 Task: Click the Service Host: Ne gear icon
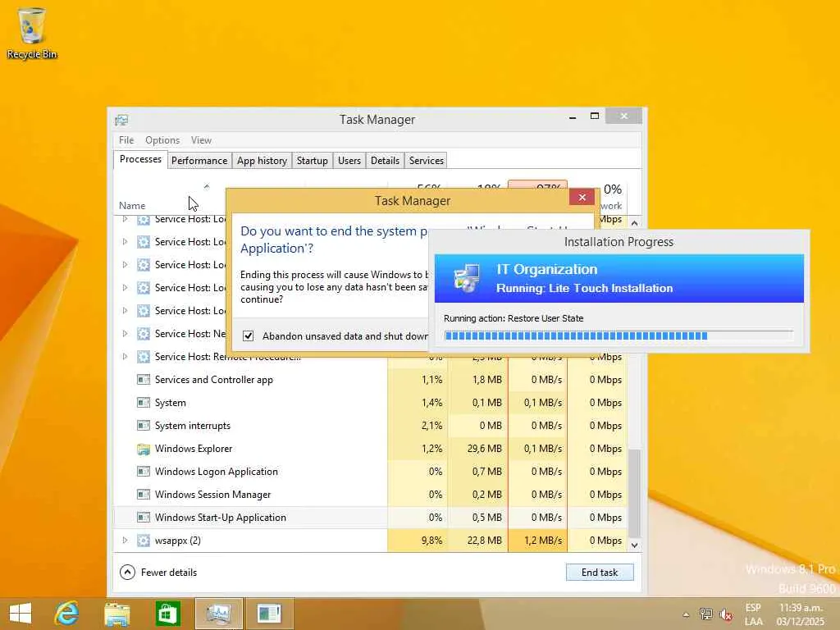(x=143, y=333)
